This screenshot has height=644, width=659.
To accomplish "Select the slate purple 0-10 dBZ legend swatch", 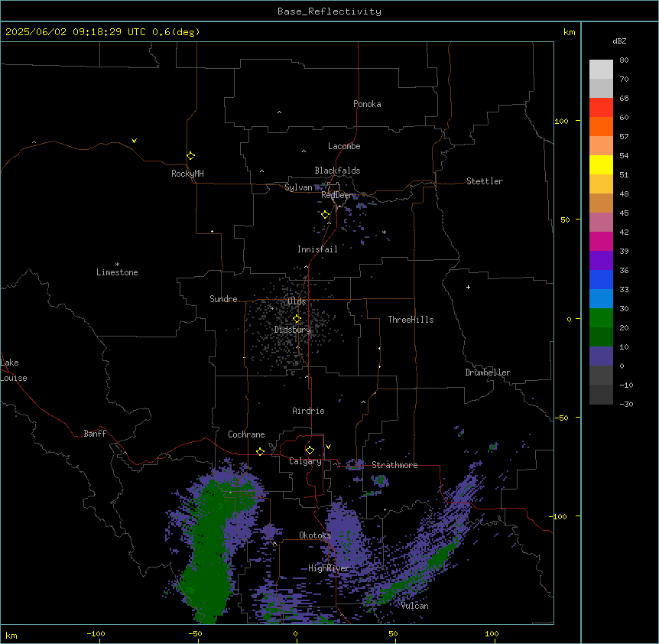I will click(x=601, y=356).
